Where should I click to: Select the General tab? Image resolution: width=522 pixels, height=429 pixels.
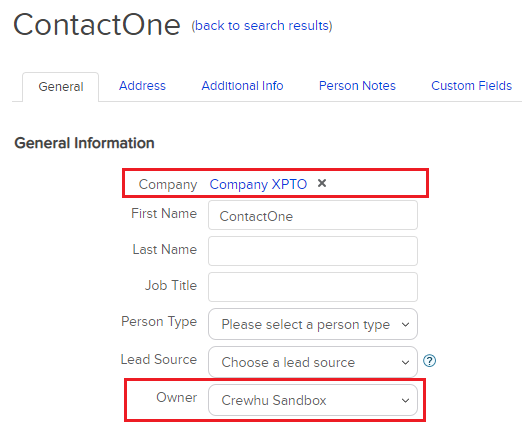coord(61,87)
